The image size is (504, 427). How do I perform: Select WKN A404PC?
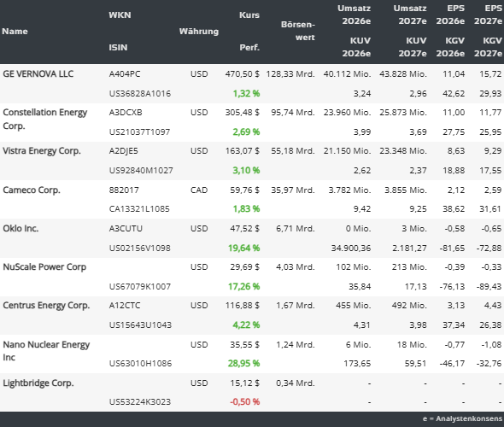125,74
